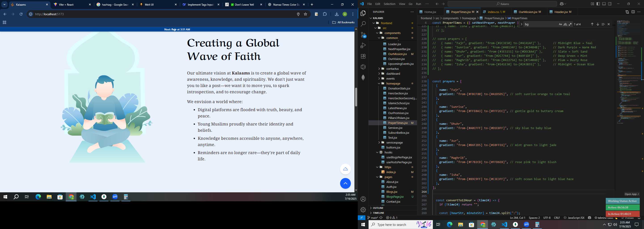Screen dimensions: 644x229
Task: Open the MongoDB leaf icon in activity bar
Action: 363,78
